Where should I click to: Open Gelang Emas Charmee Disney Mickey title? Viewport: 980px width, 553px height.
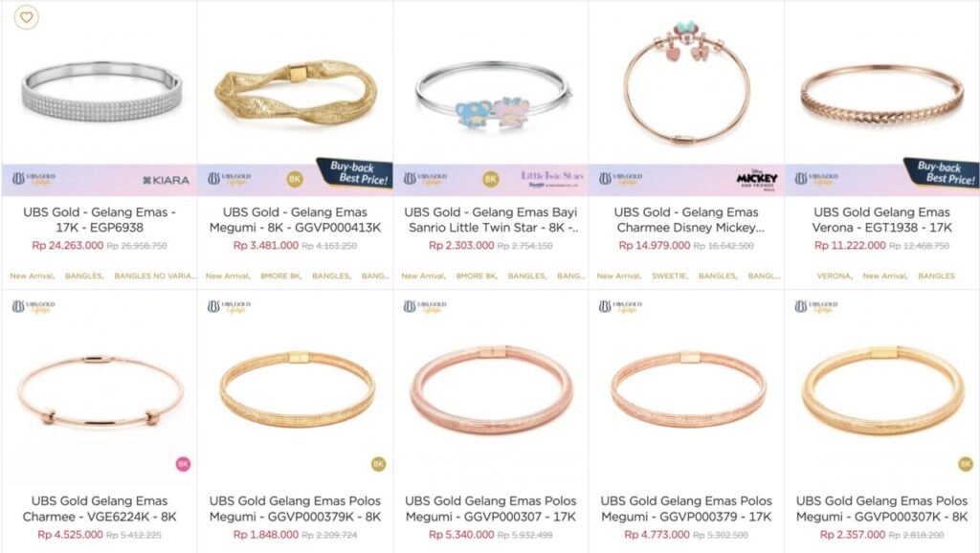coord(685,220)
